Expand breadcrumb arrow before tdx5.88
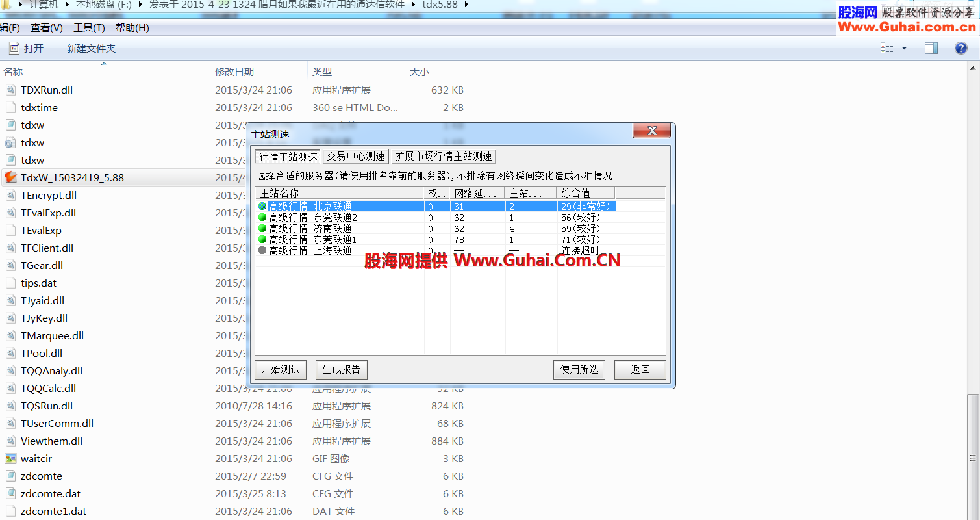The height and width of the screenshot is (520, 980). tap(414, 5)
